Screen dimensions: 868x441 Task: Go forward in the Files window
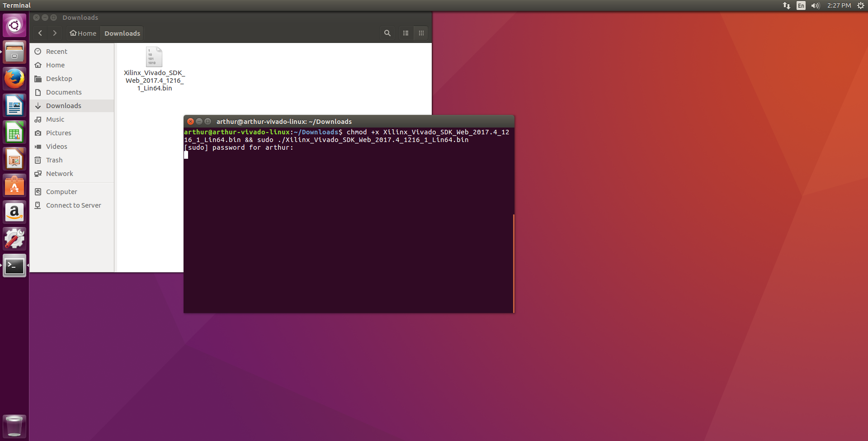tap(55, 33)
